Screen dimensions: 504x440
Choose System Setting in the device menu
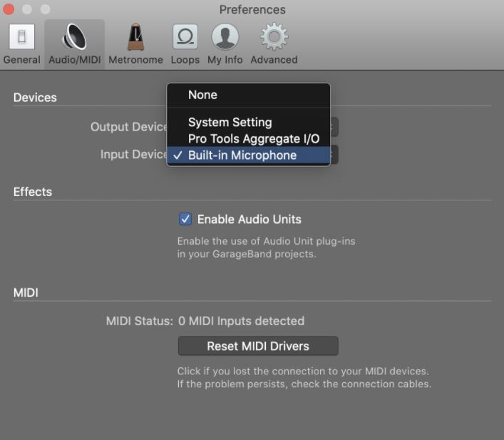249,122
